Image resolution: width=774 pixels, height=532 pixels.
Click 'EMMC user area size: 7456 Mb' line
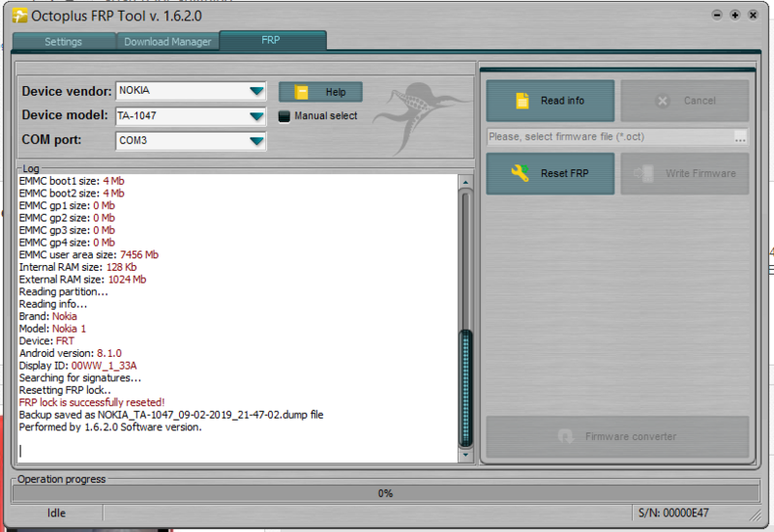tap(89, 254)
